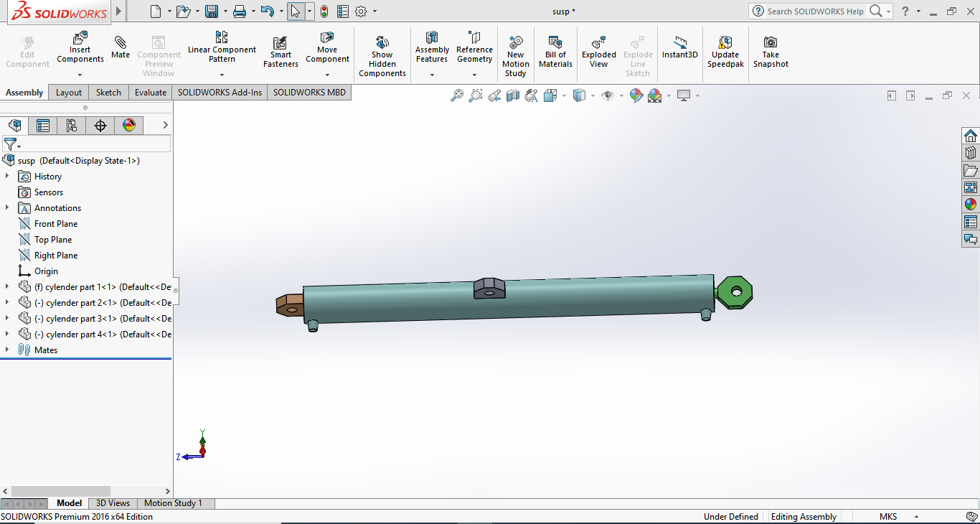Click Zoom to Fit in the heads-up toolbar

pos(457,95)
